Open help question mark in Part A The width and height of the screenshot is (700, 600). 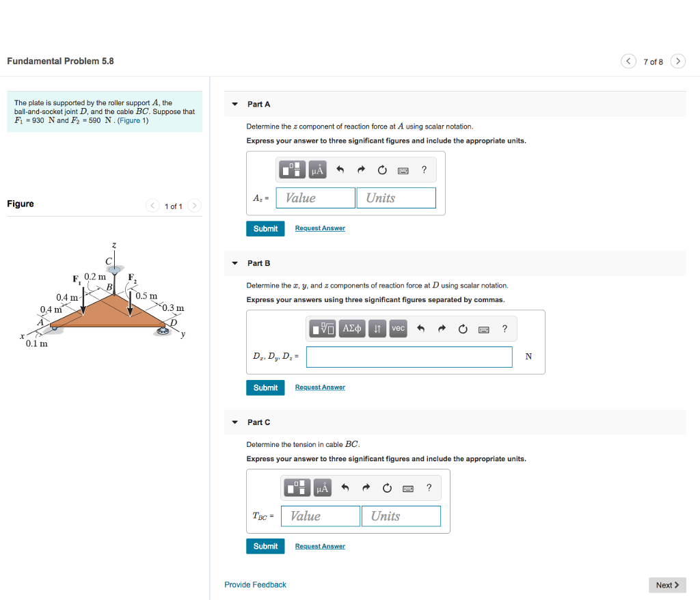[x=424, y=169]
